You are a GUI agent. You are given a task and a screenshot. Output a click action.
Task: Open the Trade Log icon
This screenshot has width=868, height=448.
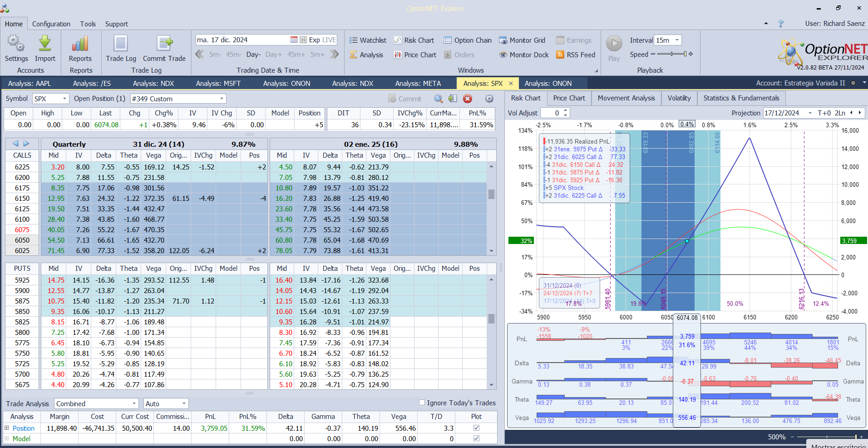[x=121, y=44]
